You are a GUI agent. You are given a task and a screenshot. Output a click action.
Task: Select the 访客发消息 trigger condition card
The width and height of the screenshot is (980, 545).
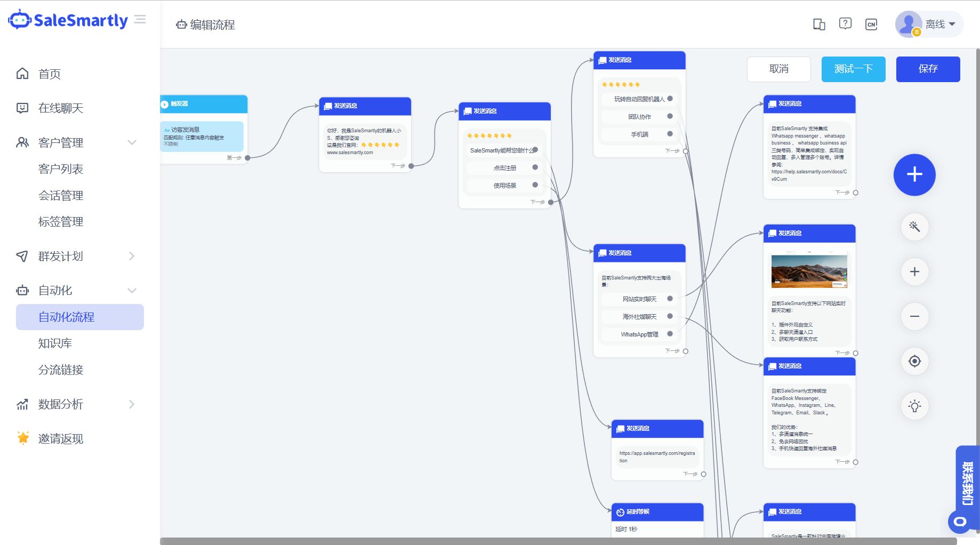[202, 137]
